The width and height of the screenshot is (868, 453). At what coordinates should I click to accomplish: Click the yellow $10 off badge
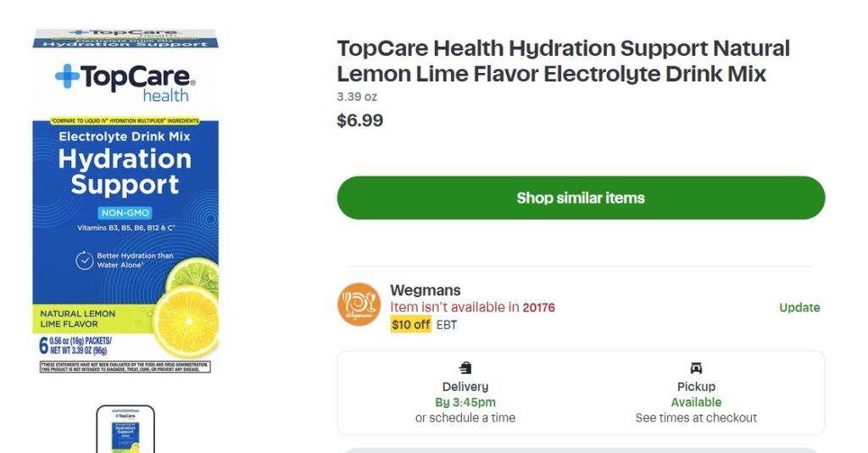click(x=411, y=325)
